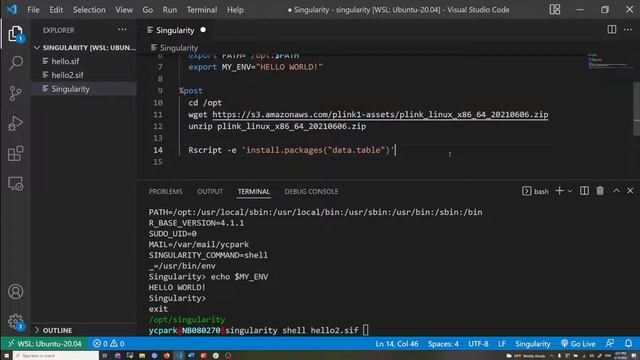Open editor More Actions ellipsis

pyautogui.click(x=628, y=30)
